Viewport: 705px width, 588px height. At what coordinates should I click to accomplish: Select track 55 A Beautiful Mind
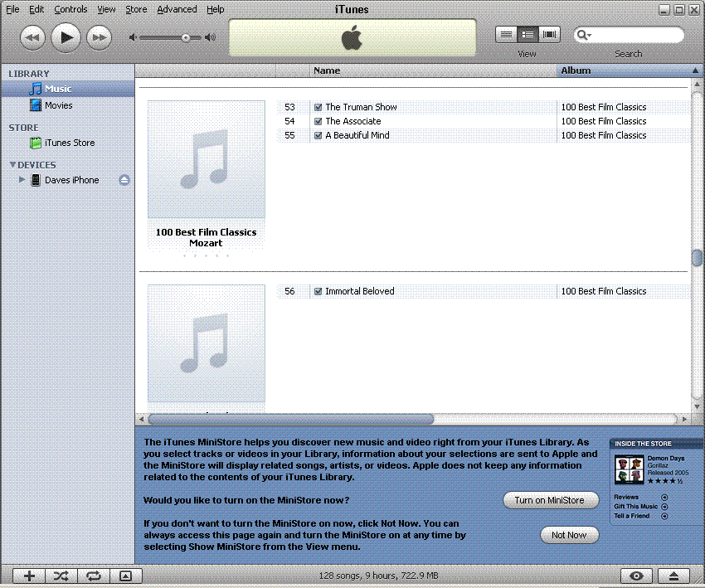(484, 135)
